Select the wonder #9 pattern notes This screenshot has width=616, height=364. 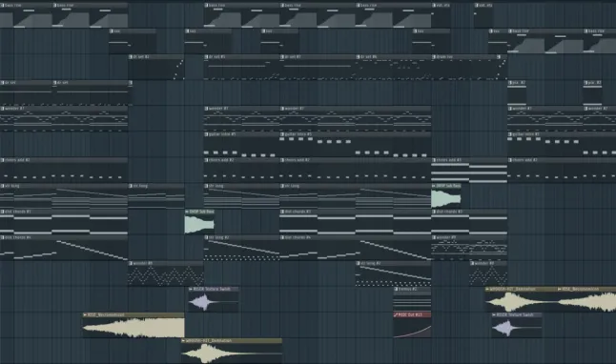(x=469, y=251)
